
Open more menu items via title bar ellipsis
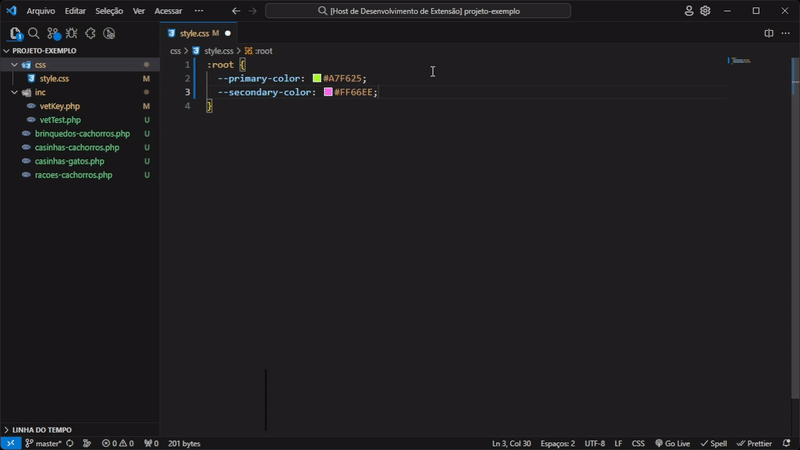coord(199,11)
